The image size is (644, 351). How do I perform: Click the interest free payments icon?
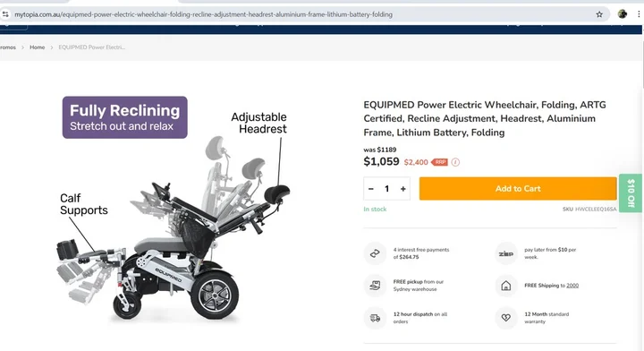375,253
